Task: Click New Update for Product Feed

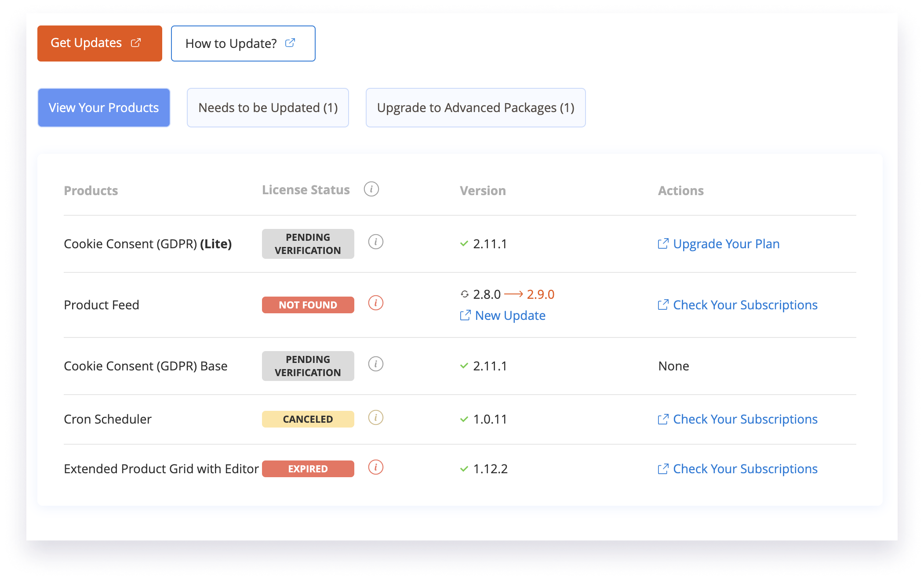Action: click(x=510, y=315)
